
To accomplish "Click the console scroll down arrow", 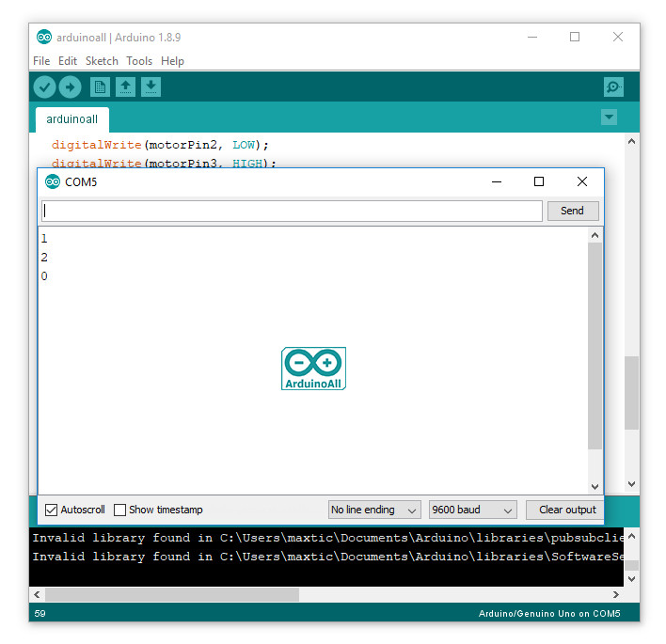I will pos(631,578).
